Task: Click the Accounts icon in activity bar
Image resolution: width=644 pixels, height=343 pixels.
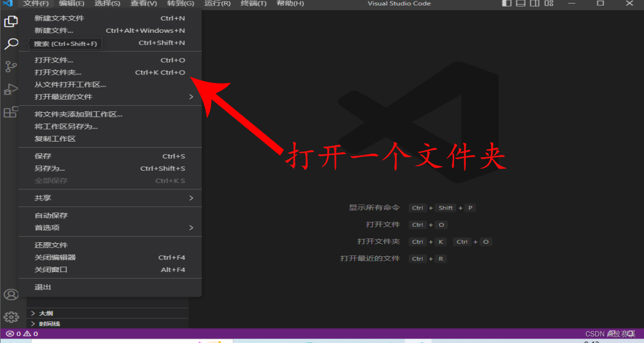Action: tap(11, 295)
